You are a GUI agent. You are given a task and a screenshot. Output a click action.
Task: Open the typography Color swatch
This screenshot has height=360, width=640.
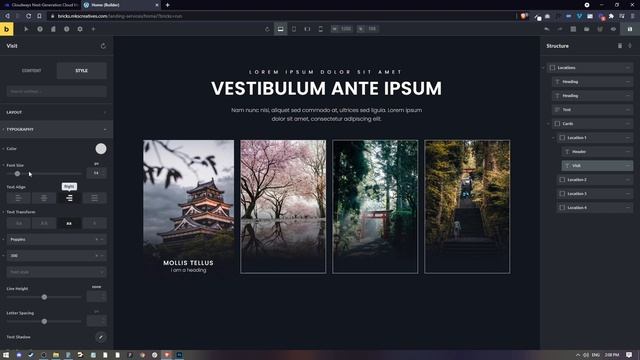(101, 149)
